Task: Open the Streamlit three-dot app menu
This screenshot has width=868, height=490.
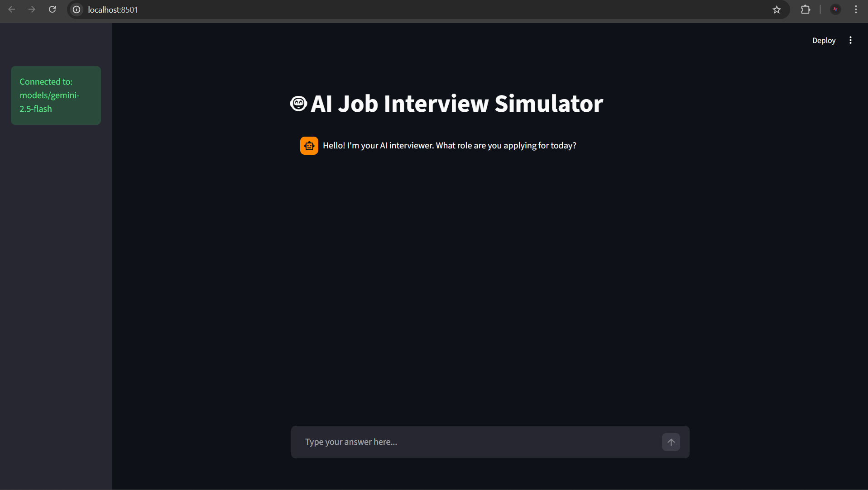Action: point(850,40)
